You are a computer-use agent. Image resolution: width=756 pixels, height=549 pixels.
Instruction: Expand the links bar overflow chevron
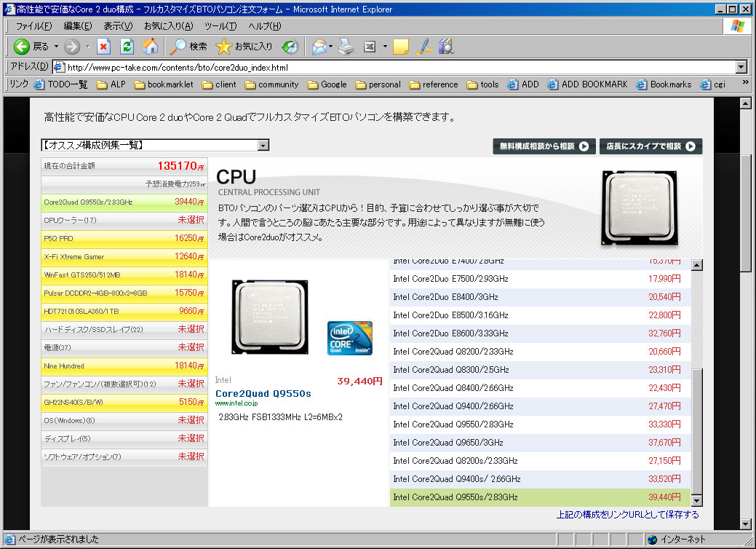745,82
